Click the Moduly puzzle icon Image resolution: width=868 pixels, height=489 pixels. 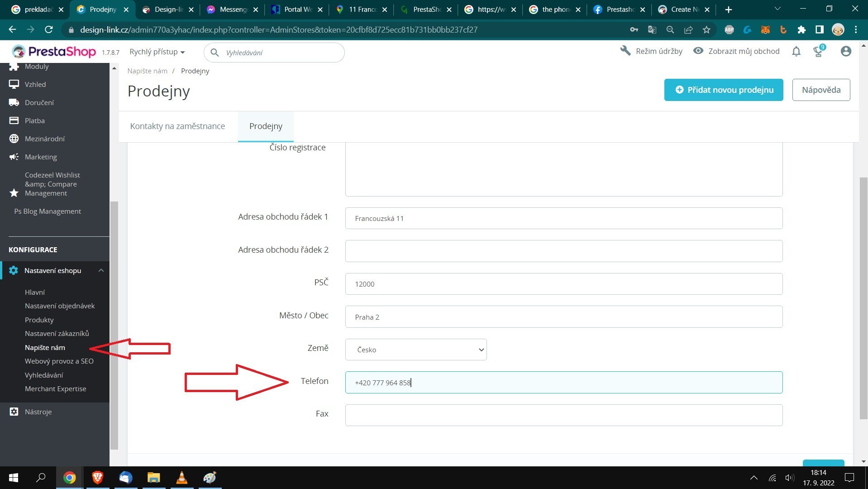[x=14, y=66]
